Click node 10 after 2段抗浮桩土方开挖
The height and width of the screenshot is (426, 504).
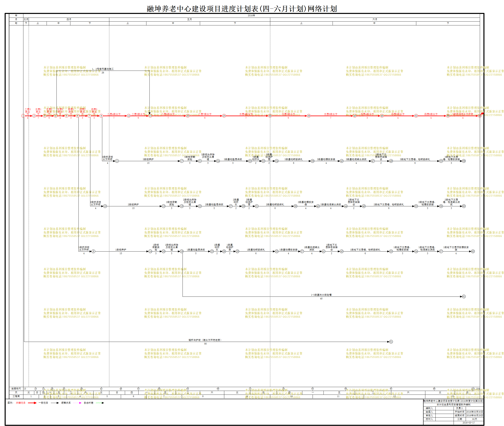105,206
